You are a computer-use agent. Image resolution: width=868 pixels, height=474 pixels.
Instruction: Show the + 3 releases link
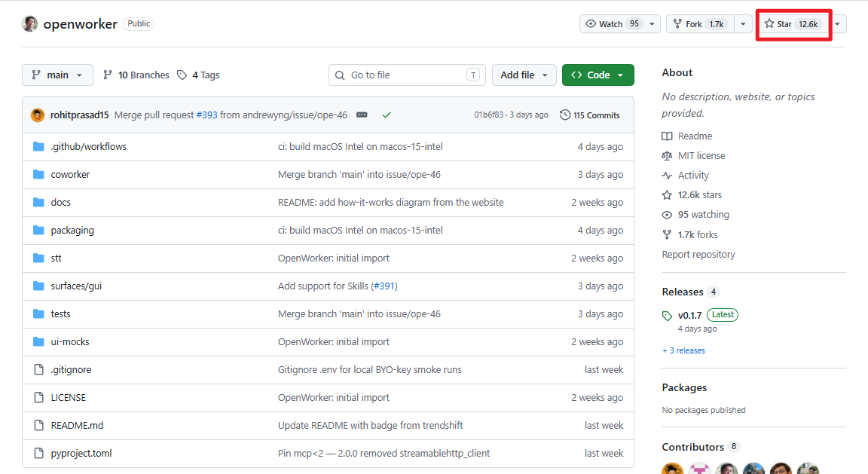coord(683,350)
